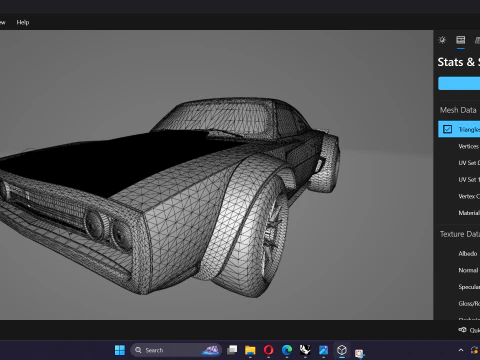Launch Opera browser from the taskbar
The width and height of the screenshot is (480, 360).
[x=269, y=350]
